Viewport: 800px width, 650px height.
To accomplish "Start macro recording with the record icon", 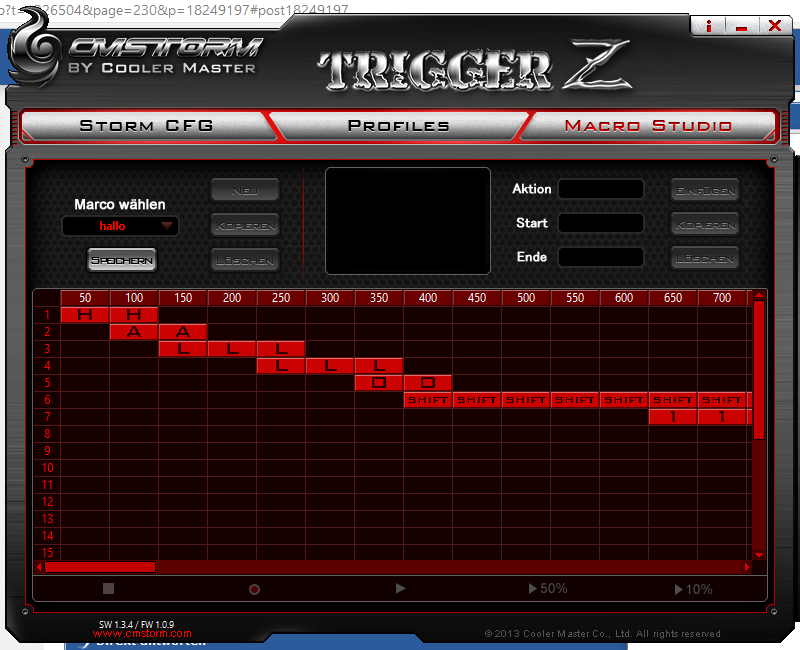I will coord(254,589).
